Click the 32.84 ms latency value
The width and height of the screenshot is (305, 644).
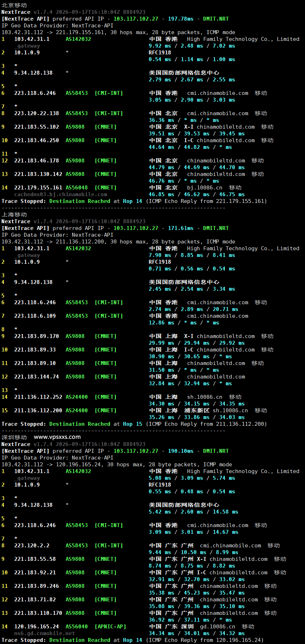click(x=162, y=383)
